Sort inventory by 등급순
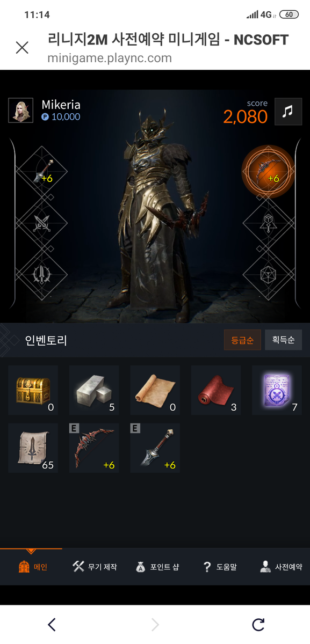 pos(242,340)
